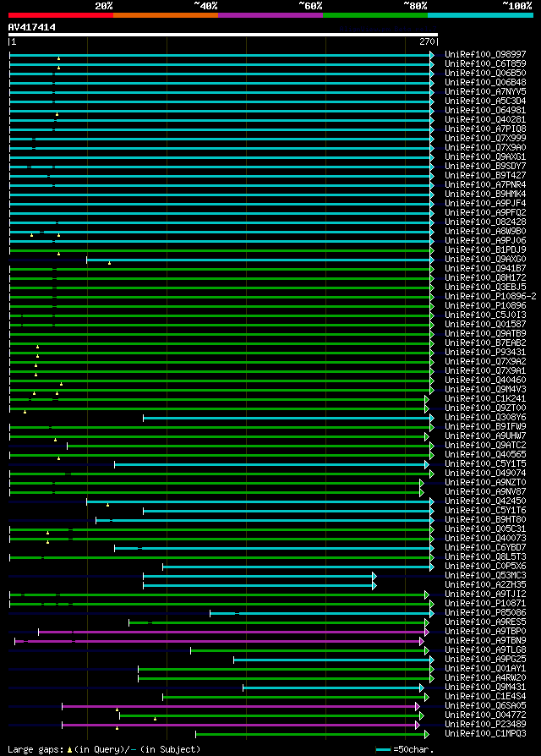Click the cyan alignment bar for UniRef100_C5Y1T6
The image size is (541, 756).
(288, 511)
